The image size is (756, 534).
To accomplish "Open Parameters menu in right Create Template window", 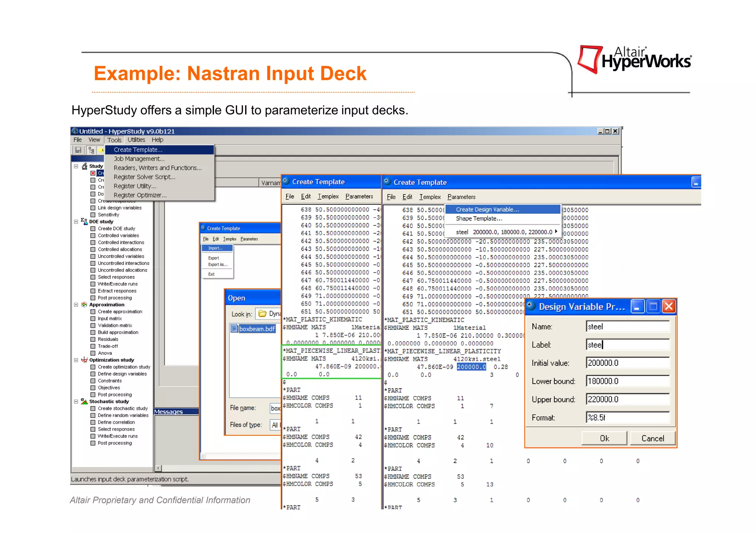I will coord(461,197).
